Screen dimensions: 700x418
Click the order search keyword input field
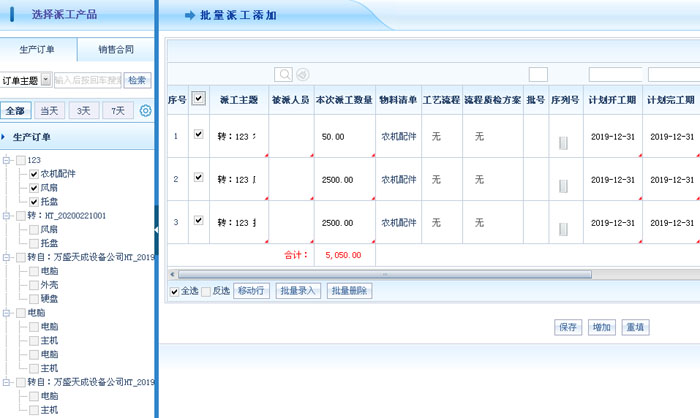[87, 80]
